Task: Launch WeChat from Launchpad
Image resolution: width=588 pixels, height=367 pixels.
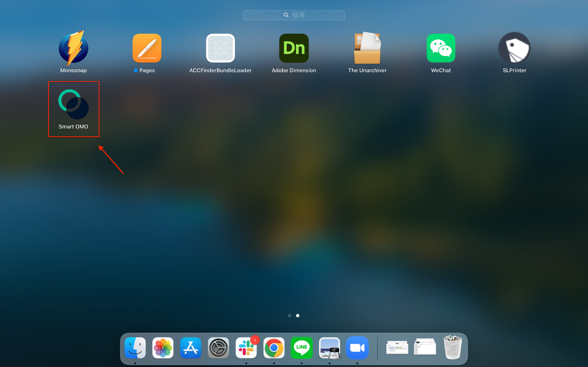Action: 441,48
